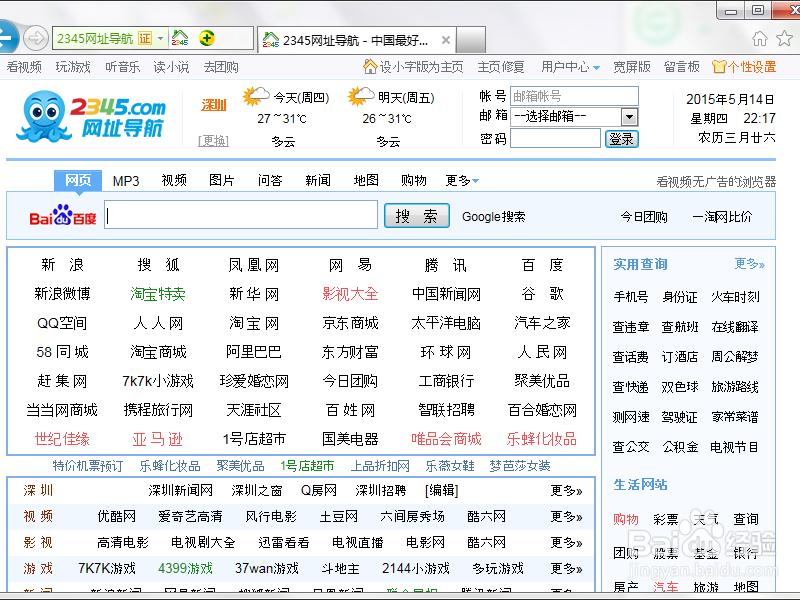Click the Baidu logo beside search box
Viewport: 800px width, 600px height.
click(x=62, y=215)
